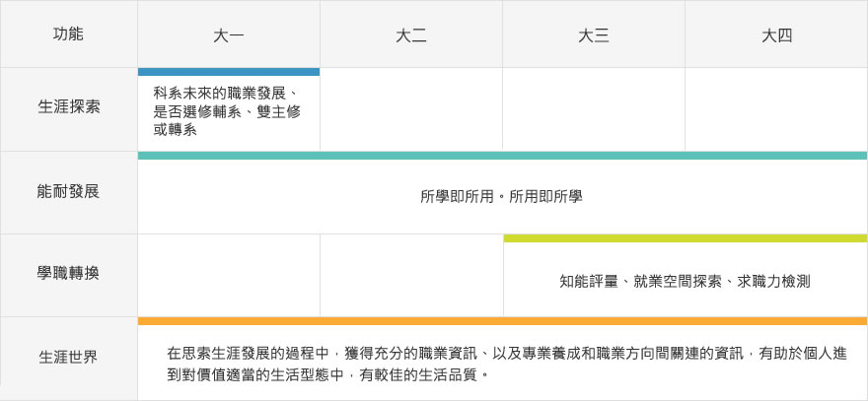Select the 學職轉換 row label
868x401 pixels.
(x=68, y=274)
